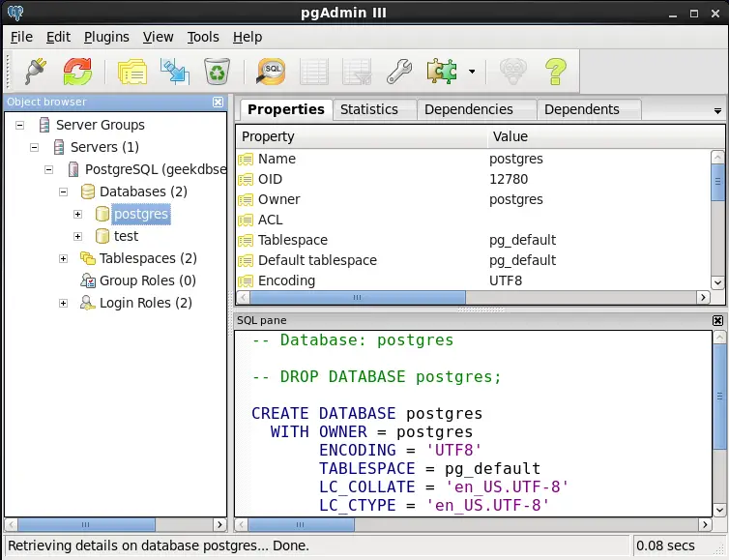Open the Tools menu
Viewport: 729px width, 560px height.
(x=203, y=37)
